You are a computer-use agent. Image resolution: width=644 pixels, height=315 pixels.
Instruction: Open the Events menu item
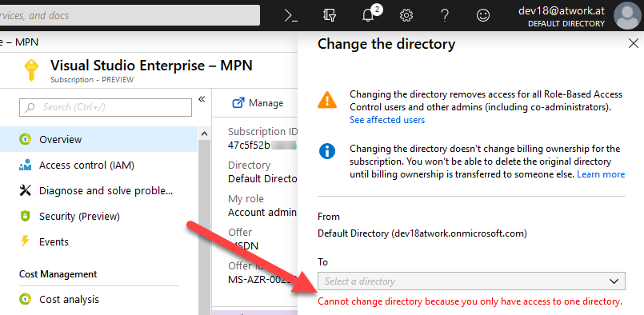tap(98, 241)
